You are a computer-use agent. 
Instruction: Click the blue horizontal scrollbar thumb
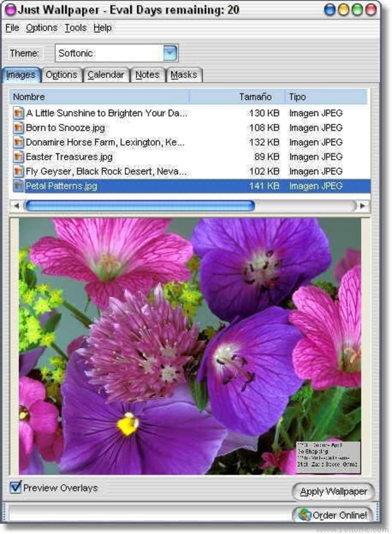coord(140,206)
